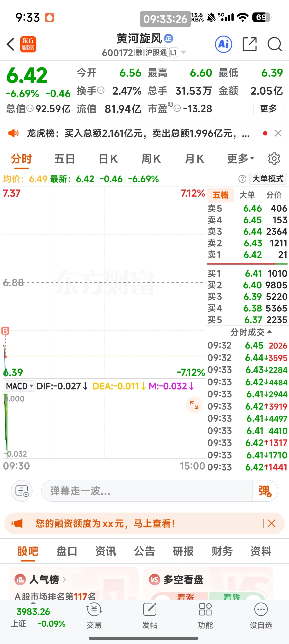Tap the 上证 3983.26 index value
This screenshot has height=644, width=289.
pos(33,612)
